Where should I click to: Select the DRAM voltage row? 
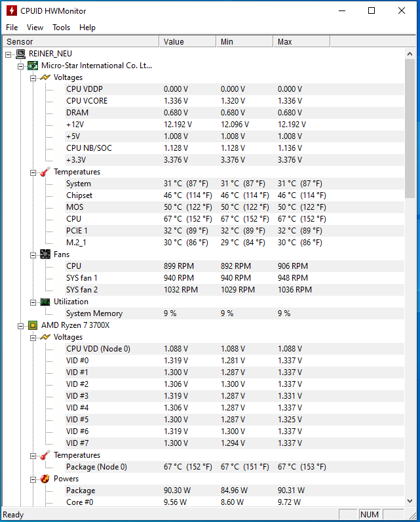pos(235,113)
